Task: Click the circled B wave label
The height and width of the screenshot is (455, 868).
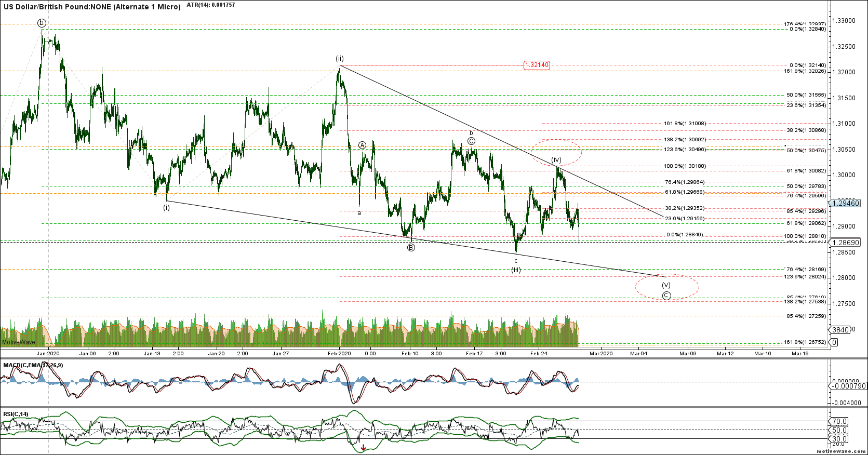Action: tap(411, 248)
